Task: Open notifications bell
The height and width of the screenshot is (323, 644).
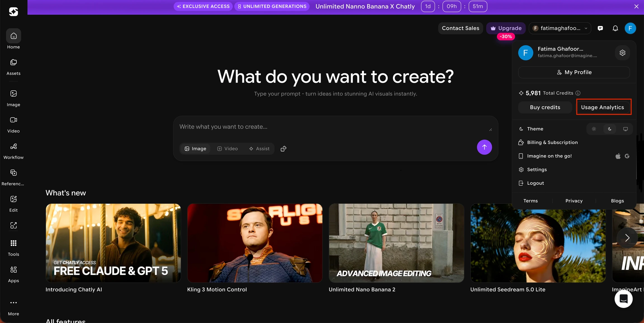Action: pos(615,28)
